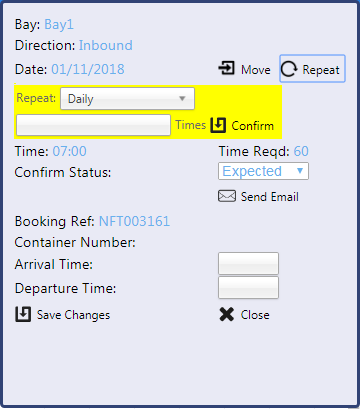This screenshot has height=409, width=360.
Task: Select the date 01/11/2018
Action: [88, 69]
